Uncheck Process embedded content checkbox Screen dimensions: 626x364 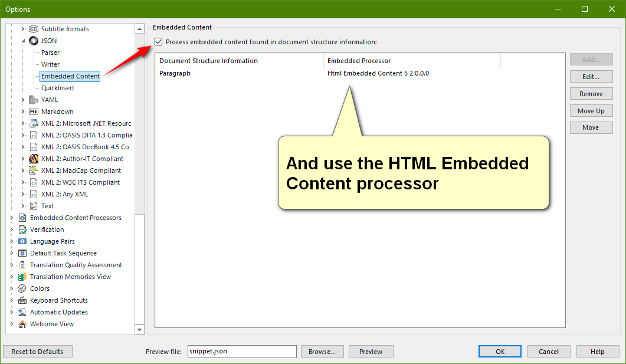click(159, 41)
